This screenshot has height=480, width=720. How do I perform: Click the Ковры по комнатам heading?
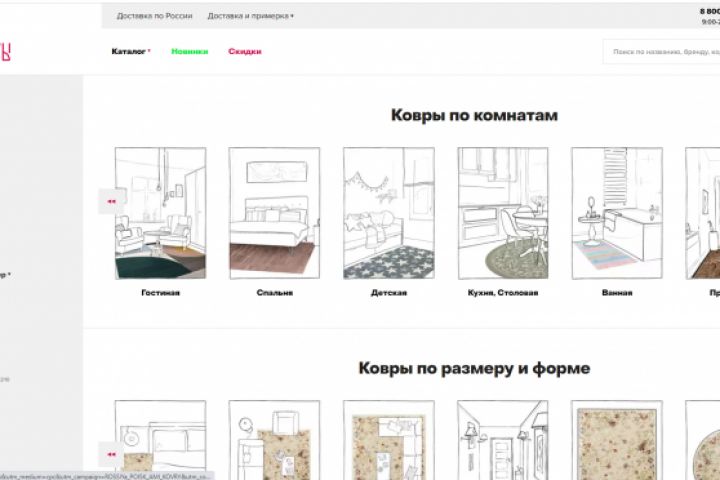pyautogui.click(x=474, y=115)
